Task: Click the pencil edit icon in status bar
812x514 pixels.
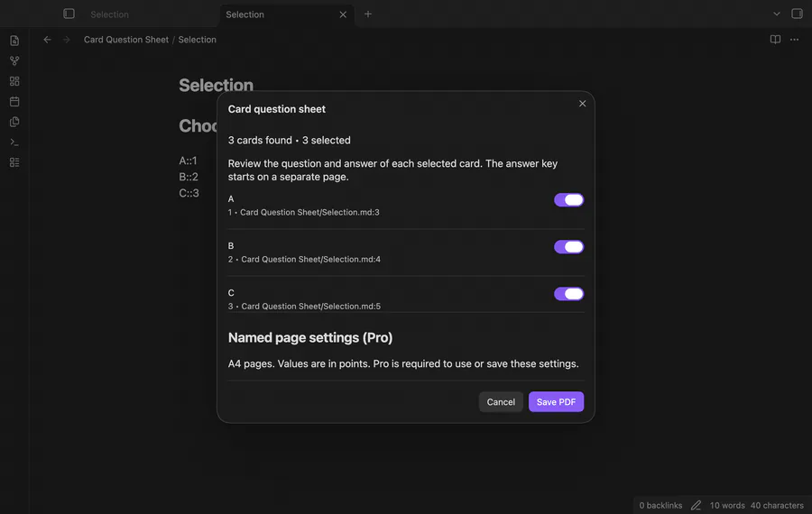Action: (696, 505)
